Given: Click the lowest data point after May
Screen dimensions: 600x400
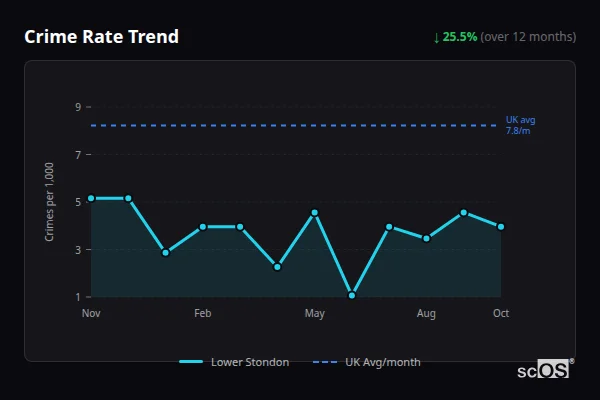Looking at the screenshot, I should point(352,295).
